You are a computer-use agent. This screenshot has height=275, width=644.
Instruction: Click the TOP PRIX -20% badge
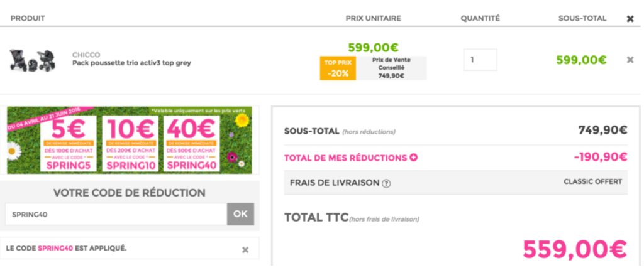338,68
